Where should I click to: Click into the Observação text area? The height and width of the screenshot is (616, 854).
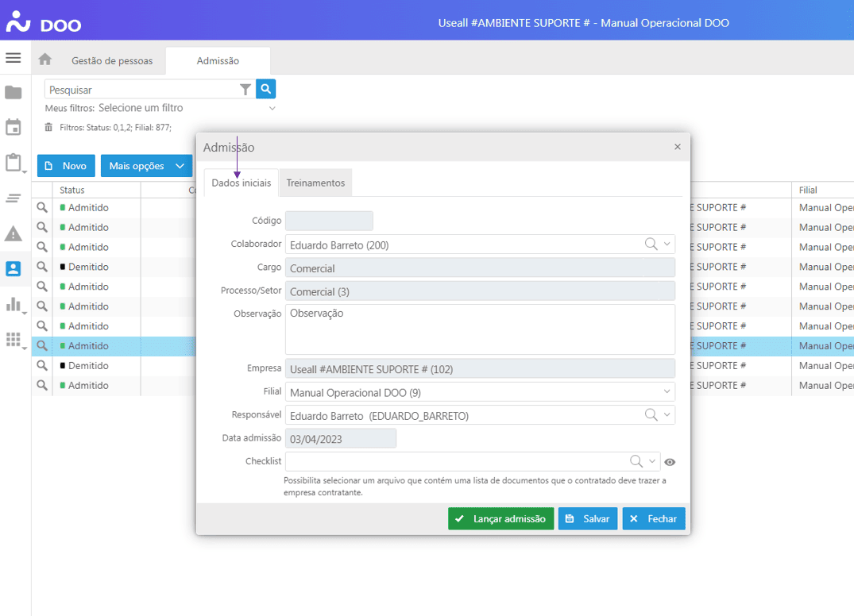pyautogui.click(x=480, y=329)
